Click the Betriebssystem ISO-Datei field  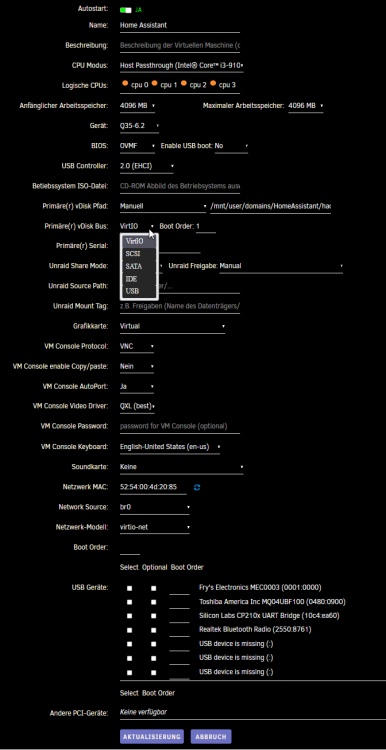click(x=180, y=186)
